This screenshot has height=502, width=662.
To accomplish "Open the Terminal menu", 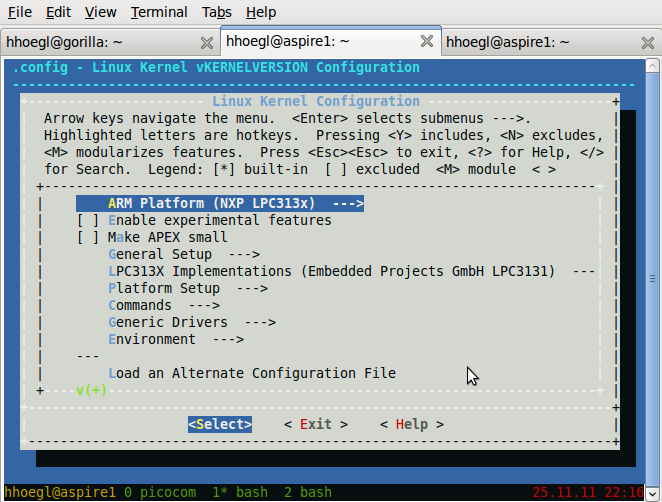I will coord(159,12).
